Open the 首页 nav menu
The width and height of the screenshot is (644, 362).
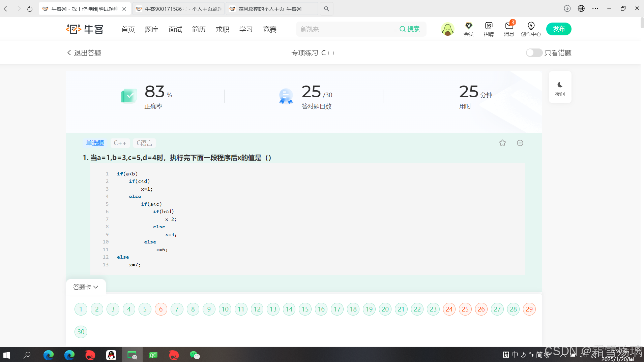(128, 29)
